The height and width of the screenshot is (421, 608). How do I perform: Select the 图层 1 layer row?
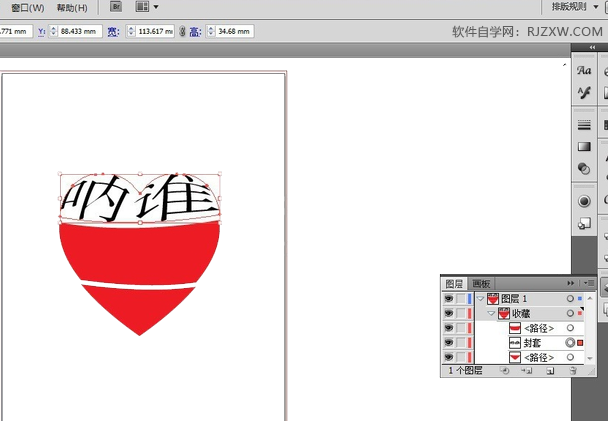(530, 298)
